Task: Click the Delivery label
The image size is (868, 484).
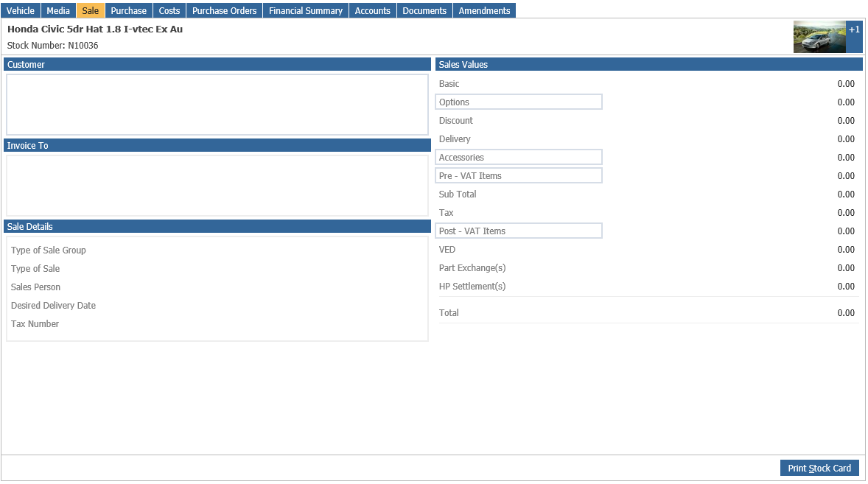Action: [455, 138]
